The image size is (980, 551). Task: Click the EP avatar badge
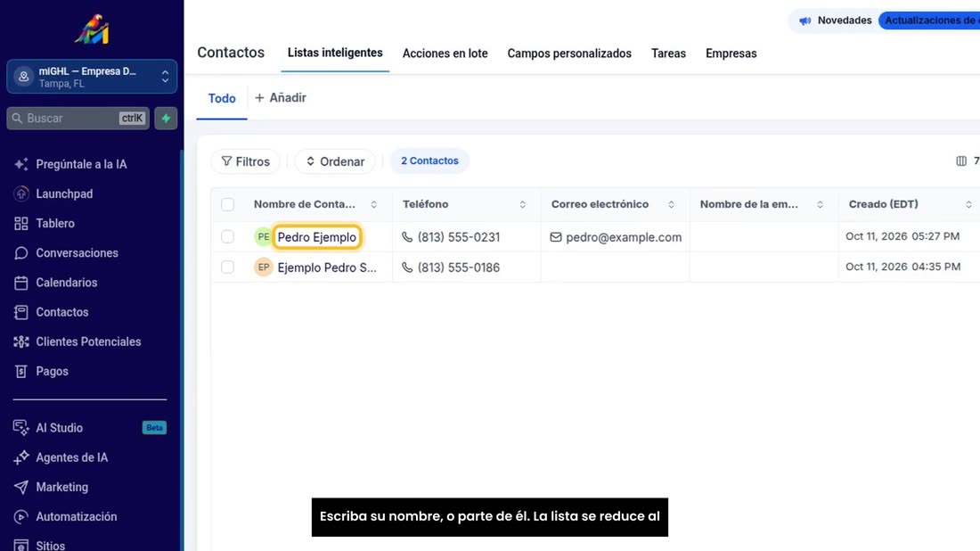point(264,267)
